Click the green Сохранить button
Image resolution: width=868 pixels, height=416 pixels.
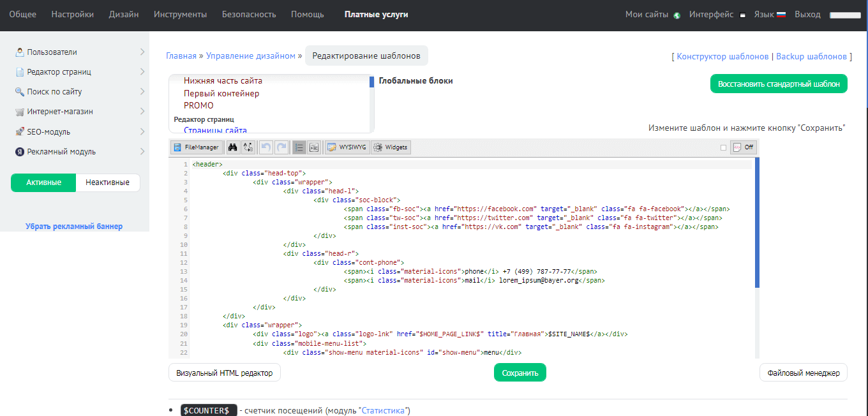tap(520, 373)
